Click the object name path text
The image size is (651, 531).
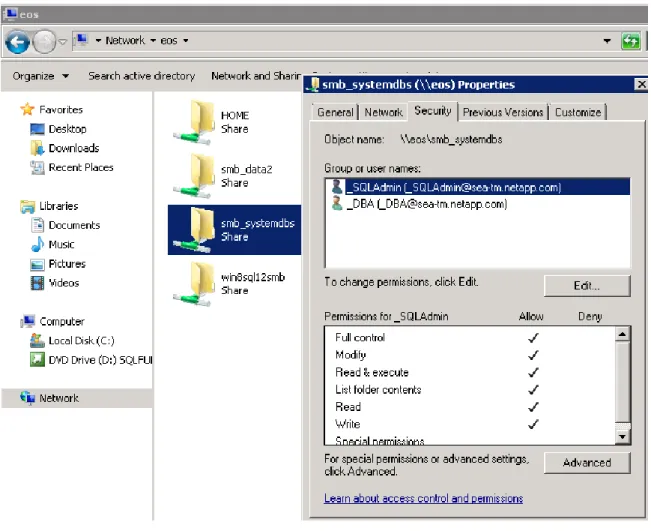tap(451, 139)
